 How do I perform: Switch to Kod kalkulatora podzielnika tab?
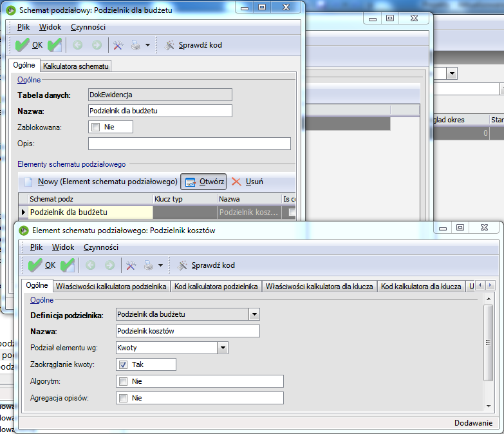coord(216,287)
